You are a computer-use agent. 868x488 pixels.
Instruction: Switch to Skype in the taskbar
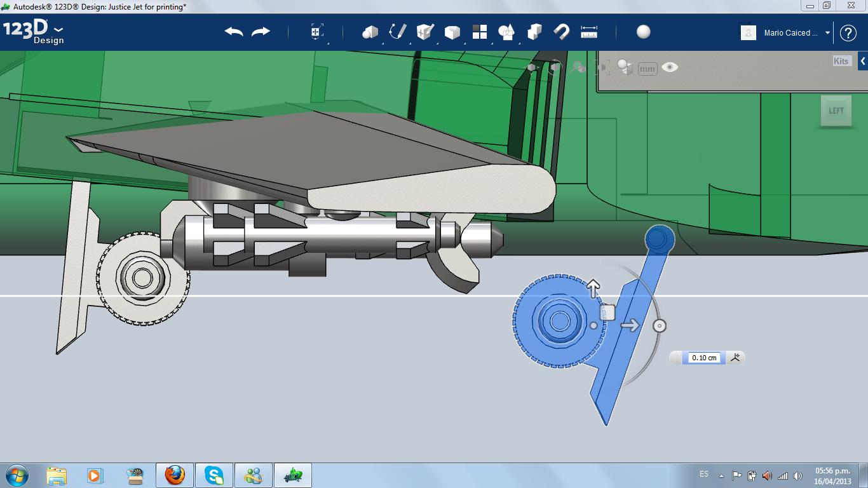pyautogui.click(x=214, y=475)
